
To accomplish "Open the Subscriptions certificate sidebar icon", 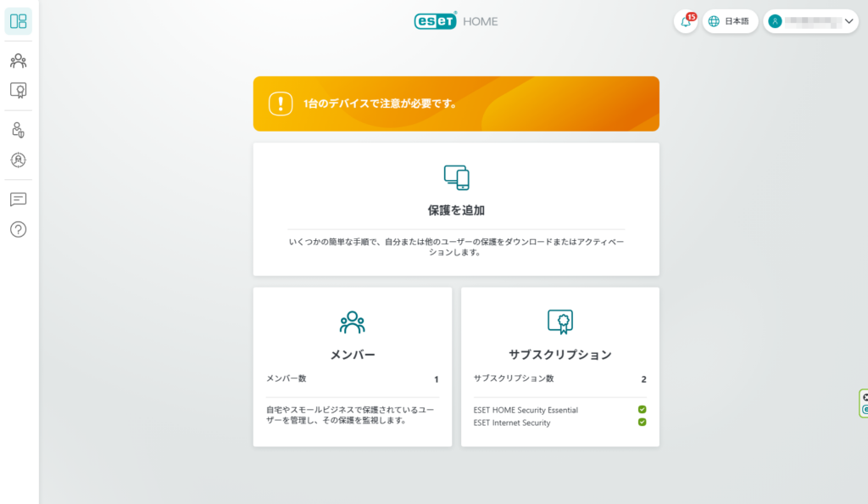I will [19, 90].
